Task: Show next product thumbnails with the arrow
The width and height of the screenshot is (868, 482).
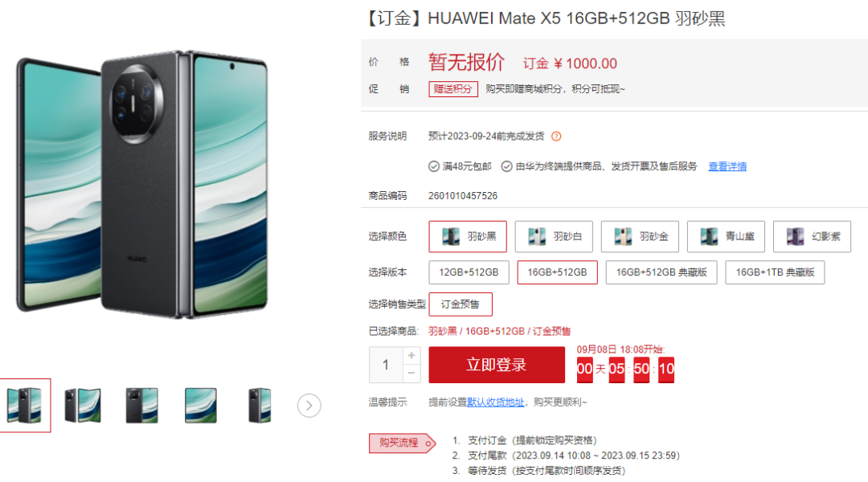Action: click(309, 406)
